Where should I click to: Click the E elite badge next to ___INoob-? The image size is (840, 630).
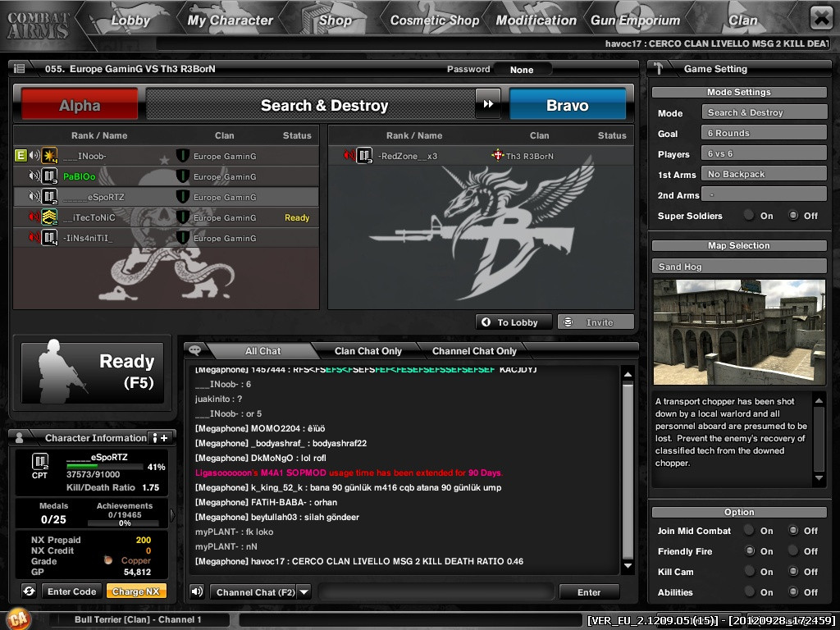coord(21,156)
